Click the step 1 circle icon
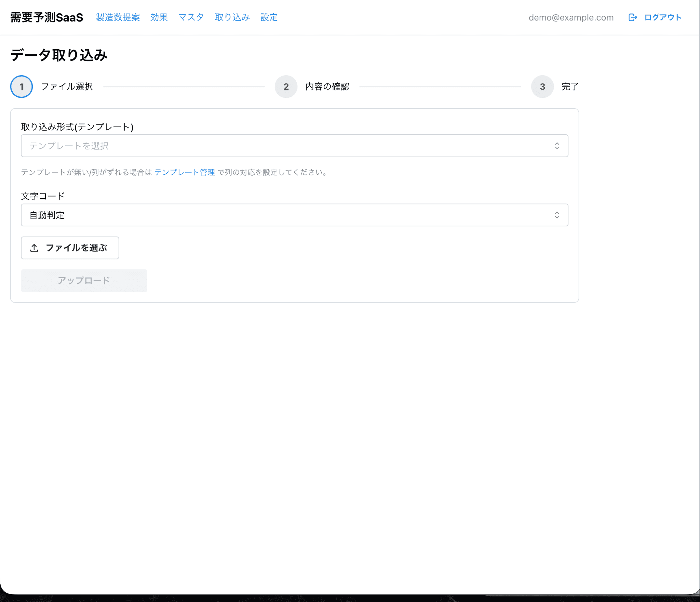 22,86
